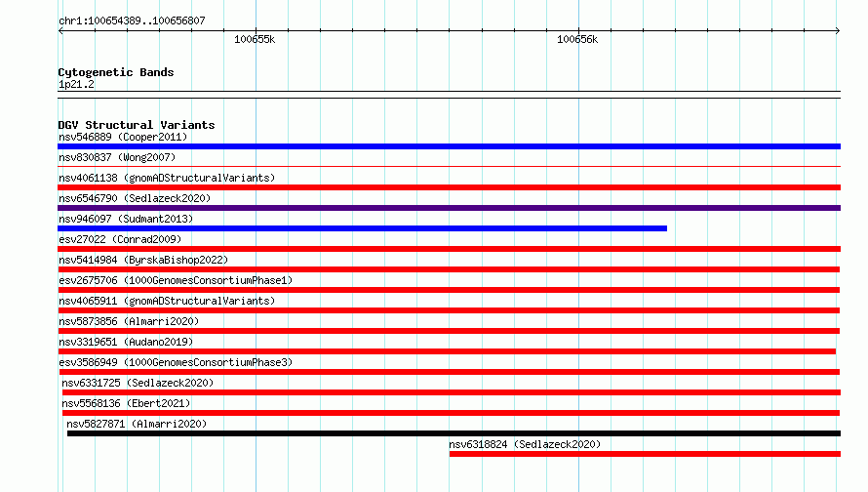Viewport: 868px width, 492px height.
Task: Click the red esv27022 variant bar
Action: (449, 249)
